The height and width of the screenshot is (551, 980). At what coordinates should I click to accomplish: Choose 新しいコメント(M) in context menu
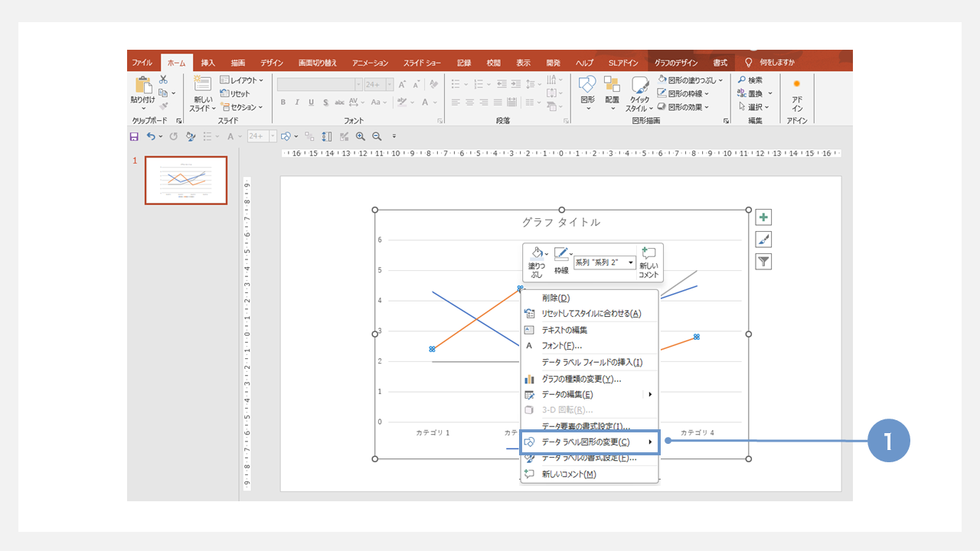click(590, 474)
